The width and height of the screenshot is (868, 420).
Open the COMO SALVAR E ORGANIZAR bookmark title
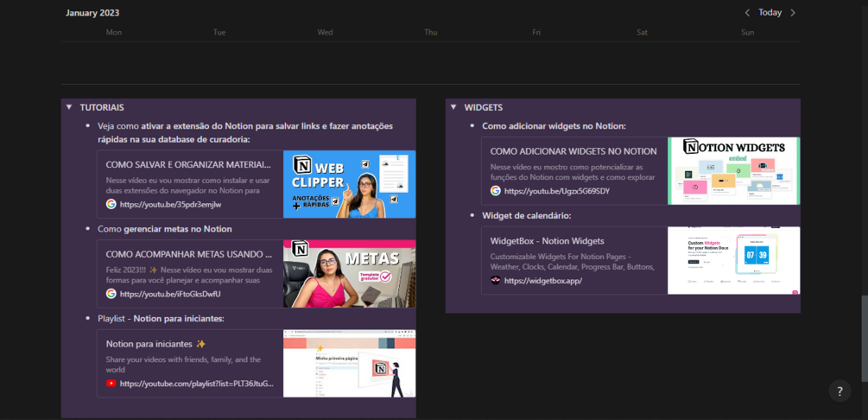(x=189, y=164)
